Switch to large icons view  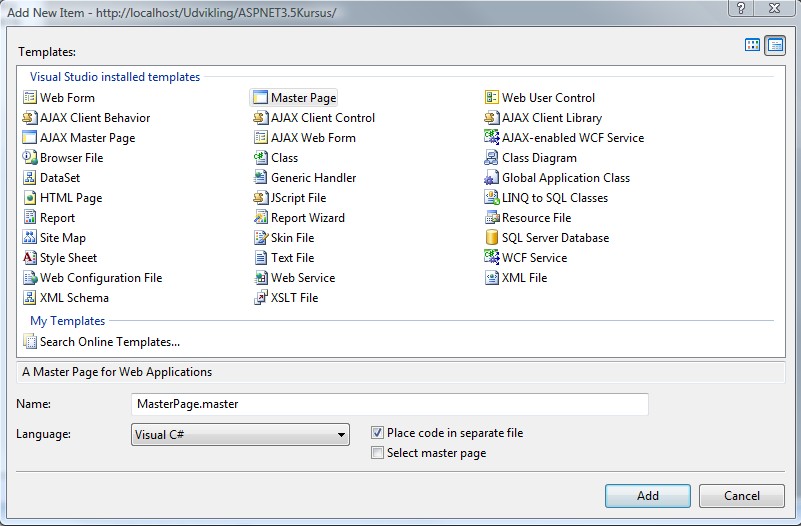pyautogui.click(x=752, y=45)
